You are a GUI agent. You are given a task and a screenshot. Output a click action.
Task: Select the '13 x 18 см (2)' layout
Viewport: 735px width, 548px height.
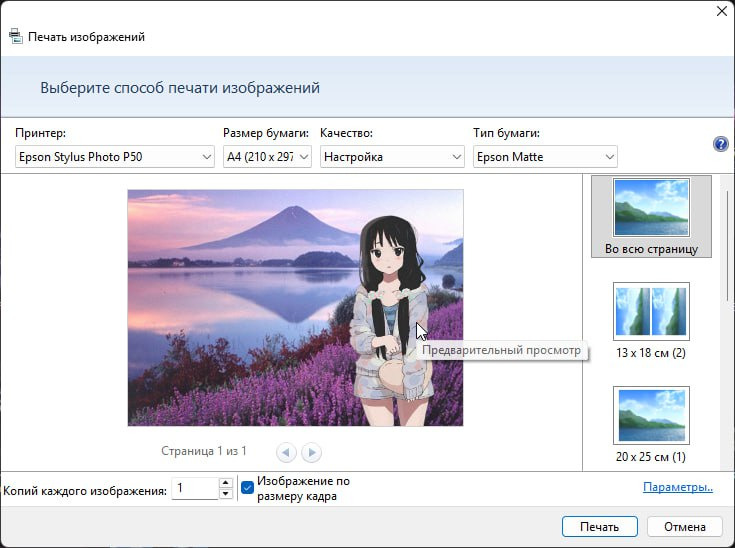(651, 311)
